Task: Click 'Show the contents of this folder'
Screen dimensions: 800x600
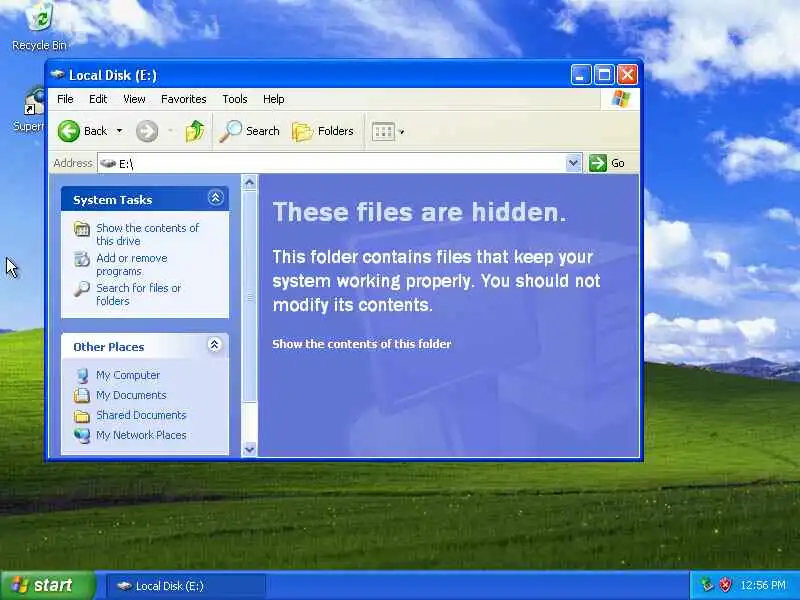Action: tap(362, 344)
